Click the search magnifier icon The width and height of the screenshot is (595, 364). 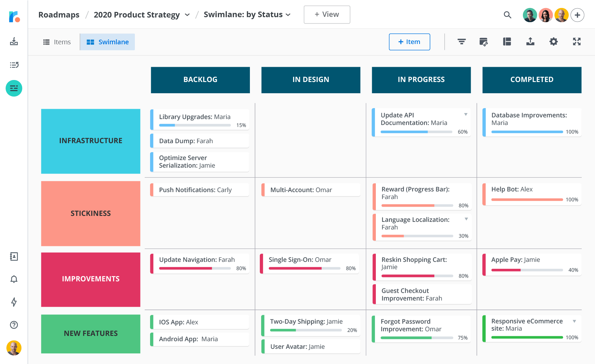tap(507, 15)
